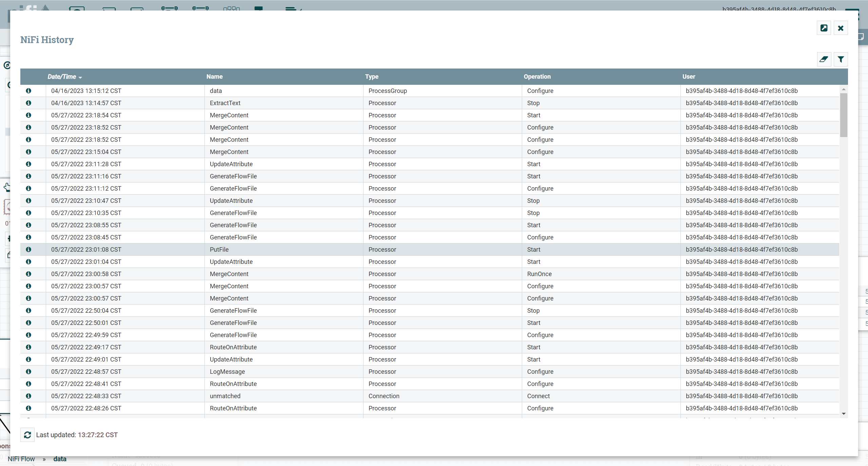Select the PutFile name cell

pyautogui.click(x=284, y=249)
